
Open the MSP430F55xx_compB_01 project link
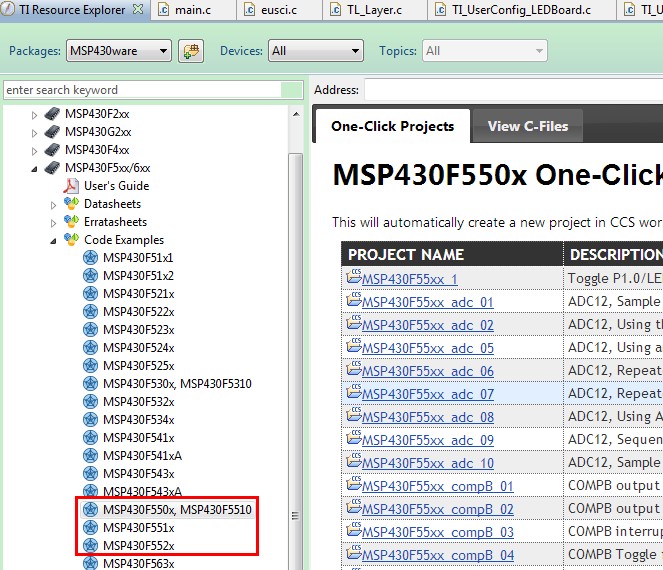(438, 486)
